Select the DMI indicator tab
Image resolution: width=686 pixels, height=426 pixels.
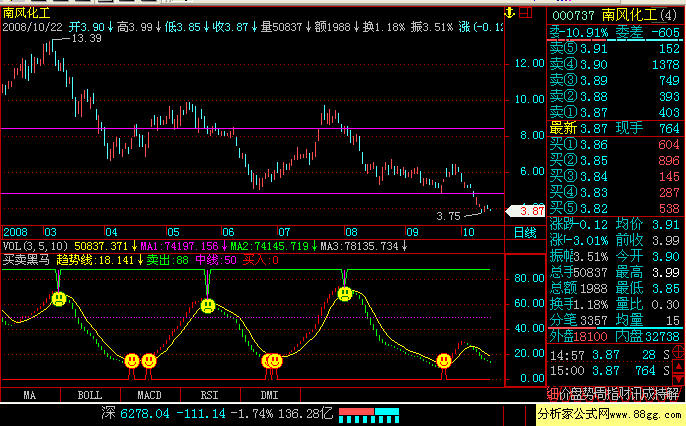(x=270, y=395)
